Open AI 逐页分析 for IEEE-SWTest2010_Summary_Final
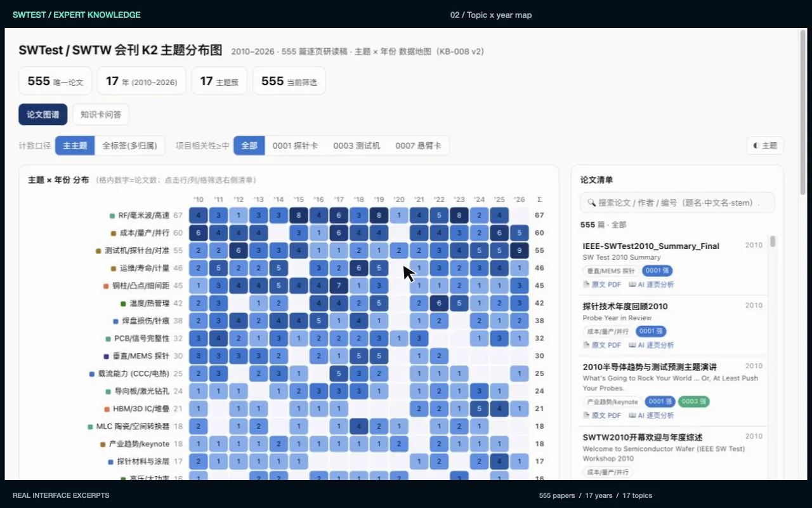Viewport: 812px width, 508px height. (x=652, y=284)
